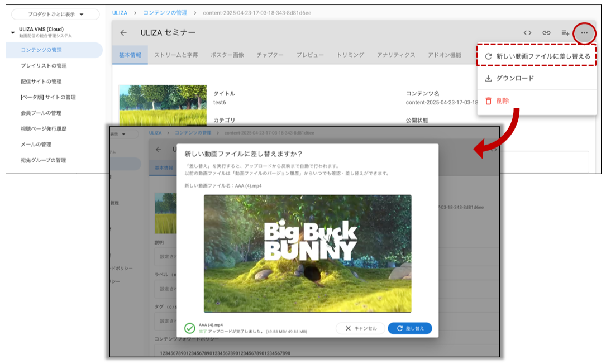The height and width of the screenshot is (364, 606).
Task: Switch to the ストリームと字幕 tab
Action: tap(176, 55)
